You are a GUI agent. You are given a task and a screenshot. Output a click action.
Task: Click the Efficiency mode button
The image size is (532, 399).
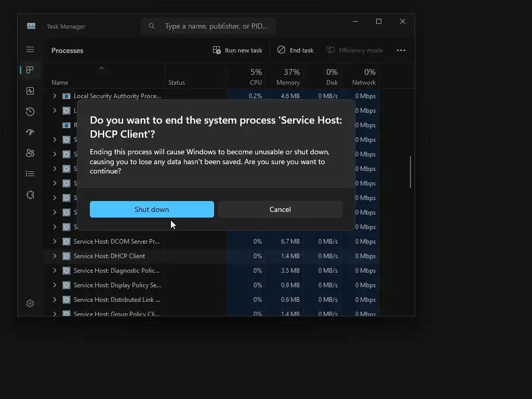click(354, 50)
